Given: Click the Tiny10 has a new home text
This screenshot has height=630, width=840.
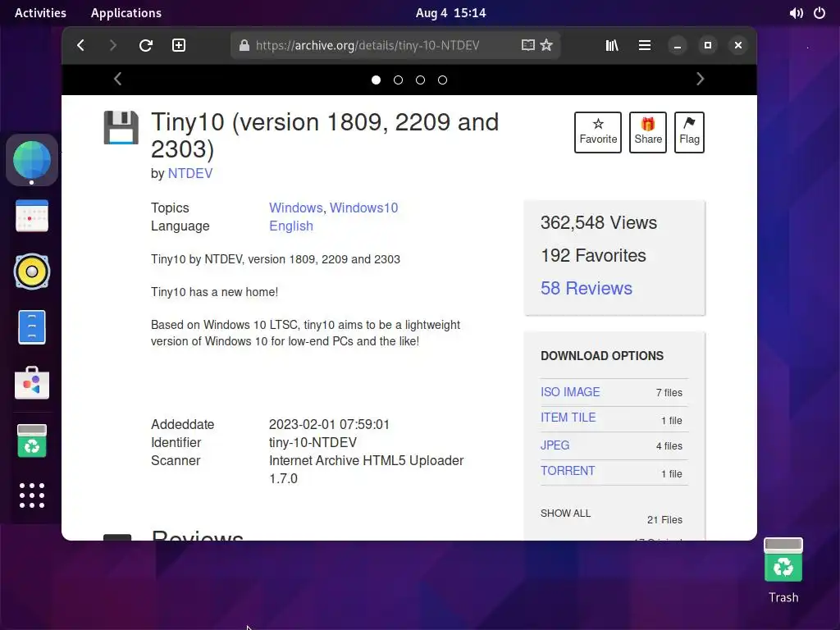Looking at the screenshot, I should 214,292.
